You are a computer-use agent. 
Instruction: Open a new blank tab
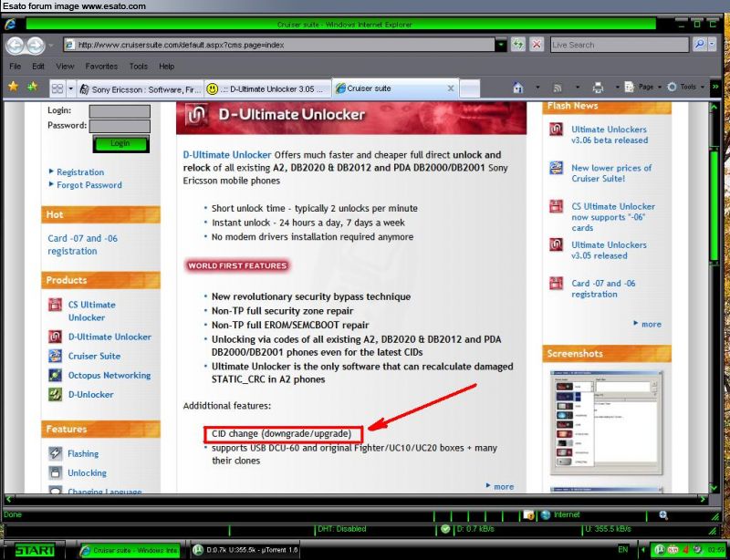tap(469, 88)
